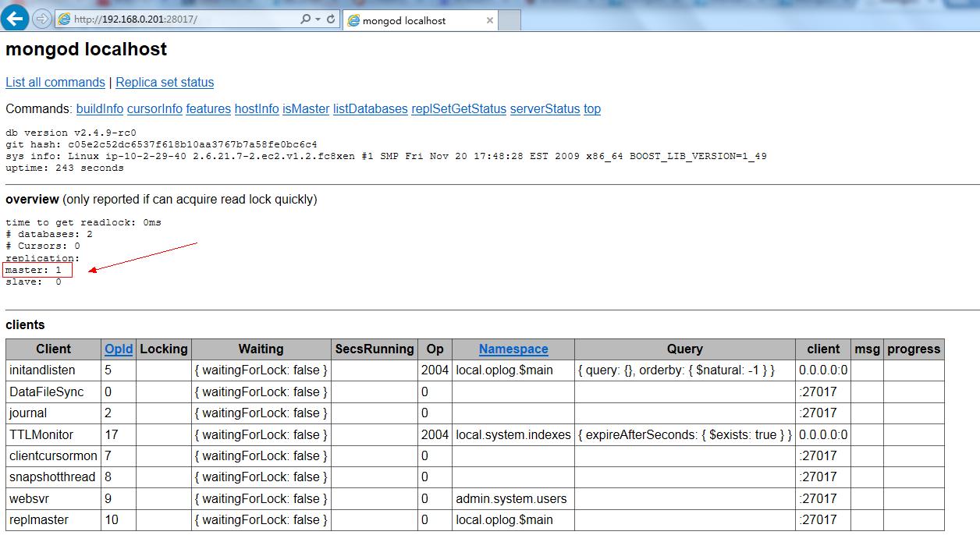Refresh the page with the reload icon
Screen dimensions: 980x535
[x=331, y=19]
